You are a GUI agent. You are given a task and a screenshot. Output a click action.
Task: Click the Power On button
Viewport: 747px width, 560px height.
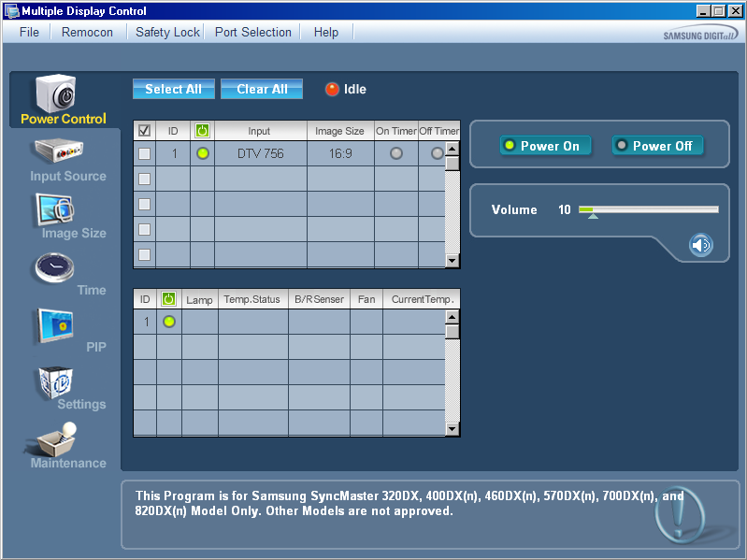pyautogui.click(x=545, y=146)
